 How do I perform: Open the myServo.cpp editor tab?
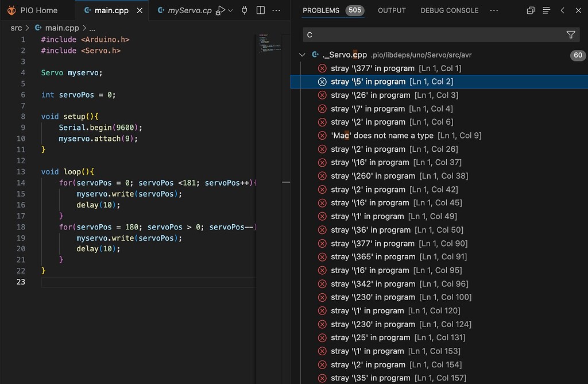[184, 10]
